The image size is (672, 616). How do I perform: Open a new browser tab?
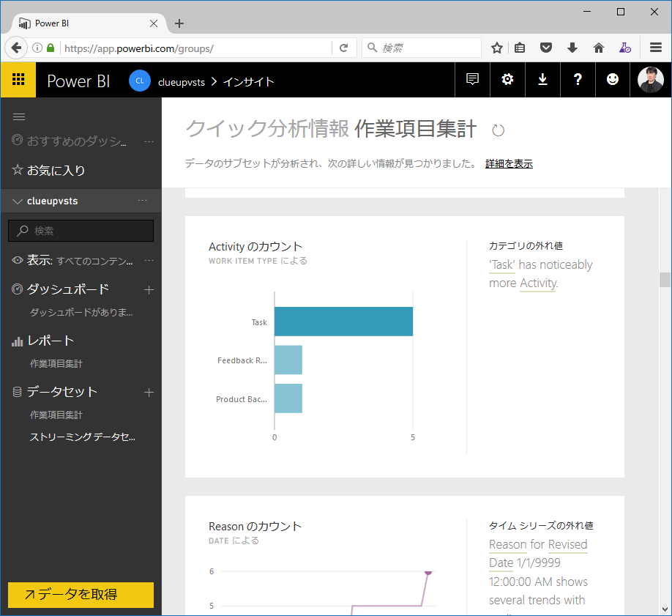(x=179, y=23)
